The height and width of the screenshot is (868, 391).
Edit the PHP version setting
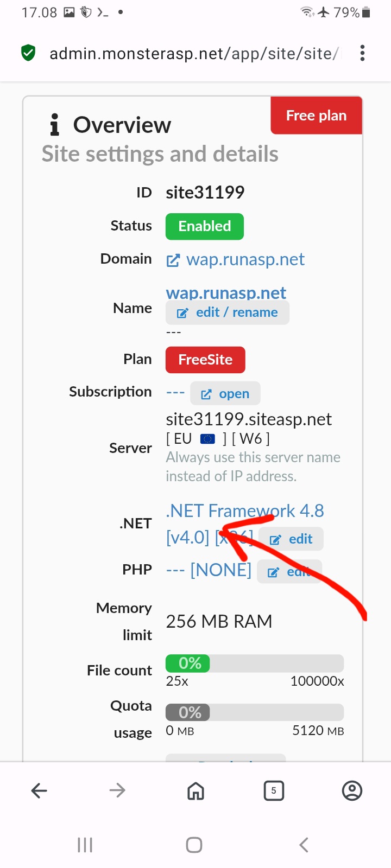click(290, 572)
